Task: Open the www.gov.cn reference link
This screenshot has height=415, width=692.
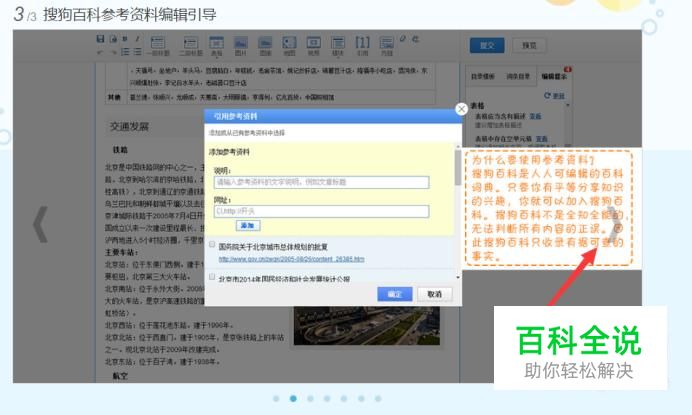Action: point(291,259)
